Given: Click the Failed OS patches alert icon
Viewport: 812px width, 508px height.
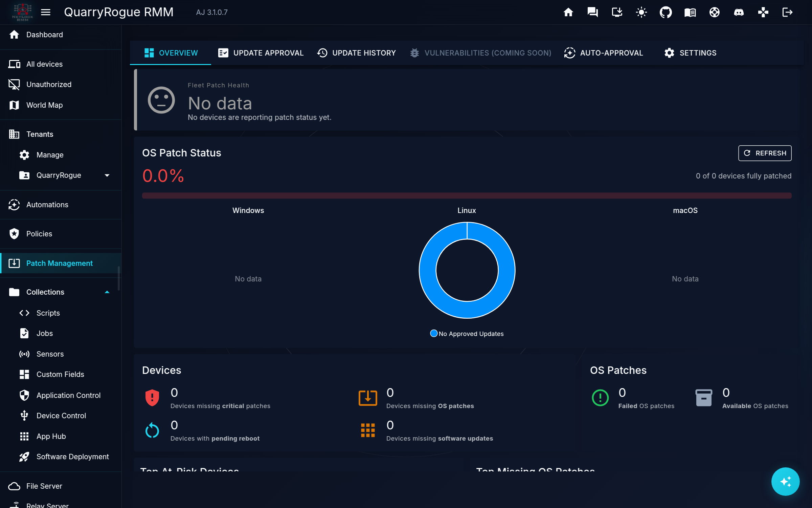Looking at the screenshot, I should (600, 398).
